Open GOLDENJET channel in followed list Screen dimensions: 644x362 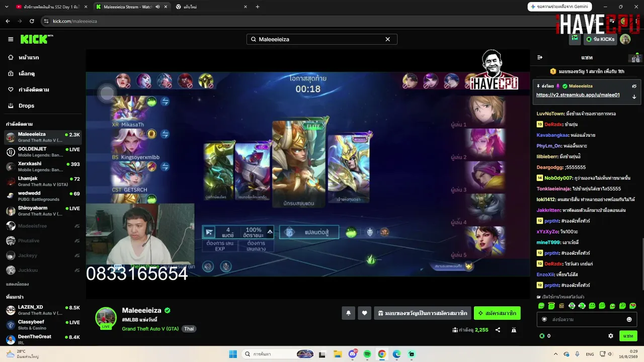[42, 152]
